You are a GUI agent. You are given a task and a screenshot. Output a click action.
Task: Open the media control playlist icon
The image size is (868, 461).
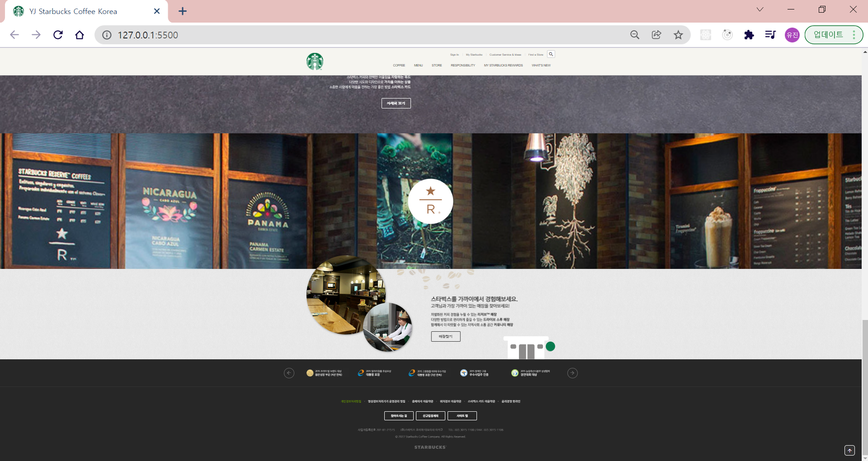(770, 35)
